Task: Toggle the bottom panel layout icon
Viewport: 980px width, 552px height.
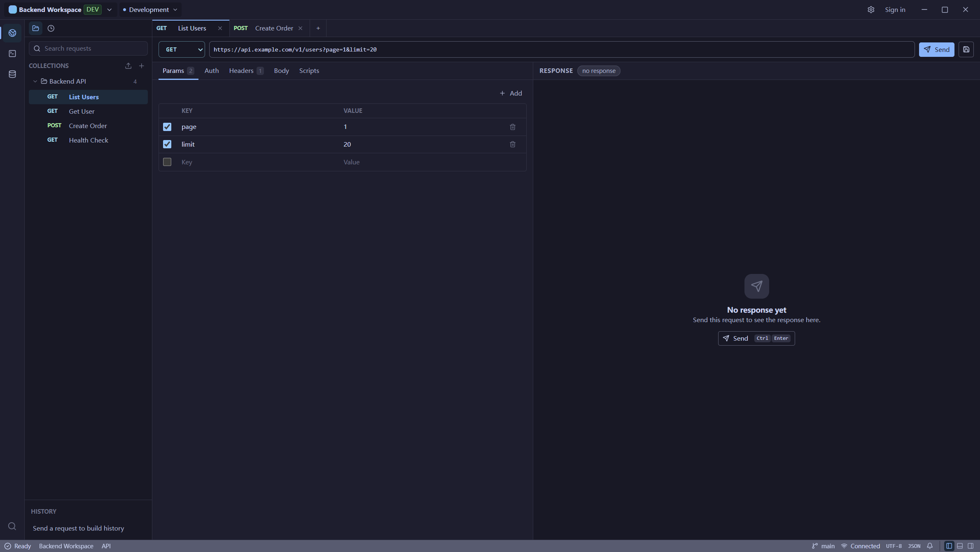Action: tap(960, 546)
